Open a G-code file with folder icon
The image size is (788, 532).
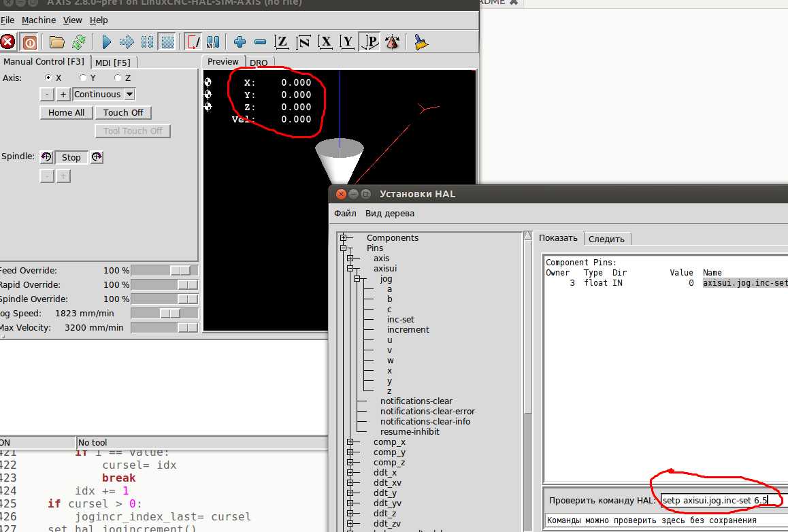[x=56, y=41]
